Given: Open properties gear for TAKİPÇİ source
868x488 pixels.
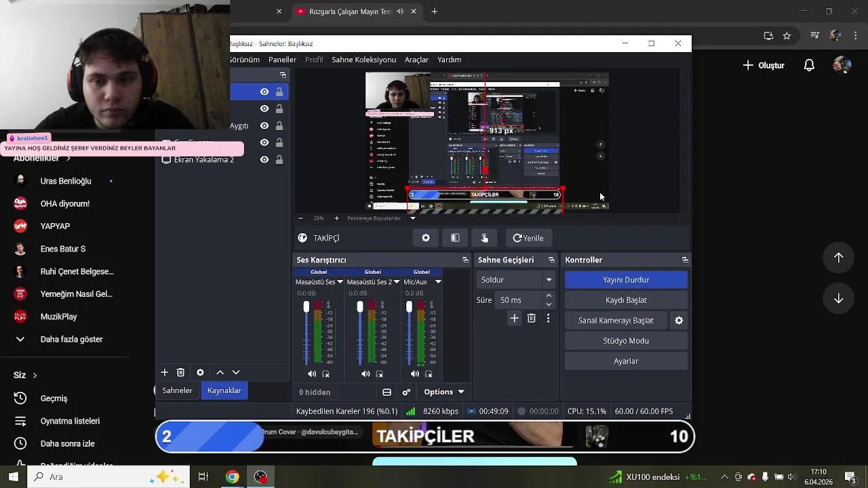Looking at the screenshot, I should pyautogui.click(x=426, y=238).
